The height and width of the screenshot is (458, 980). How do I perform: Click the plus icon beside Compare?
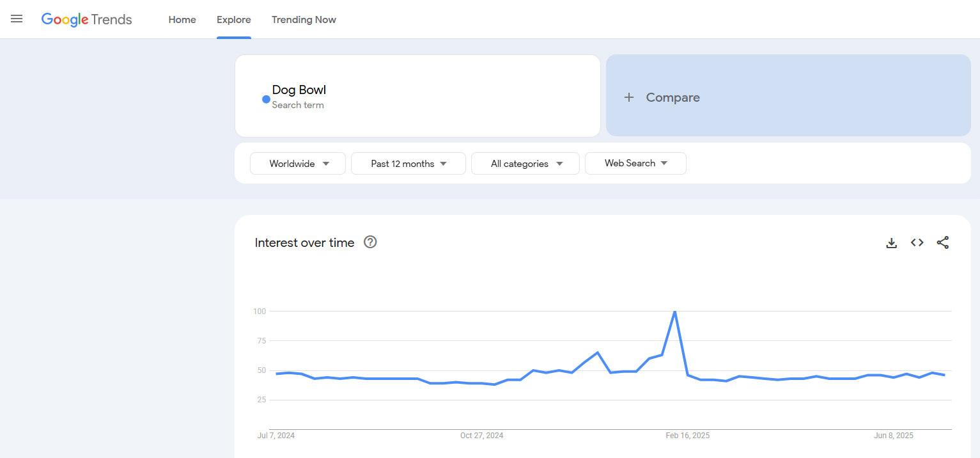(629, 97)
